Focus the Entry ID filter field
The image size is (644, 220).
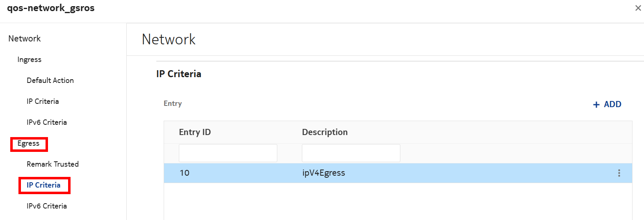point(228,153)
